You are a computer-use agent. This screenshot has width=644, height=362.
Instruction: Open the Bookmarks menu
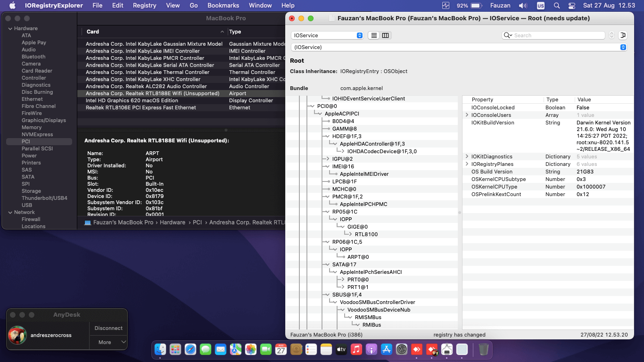pos(223,6)
